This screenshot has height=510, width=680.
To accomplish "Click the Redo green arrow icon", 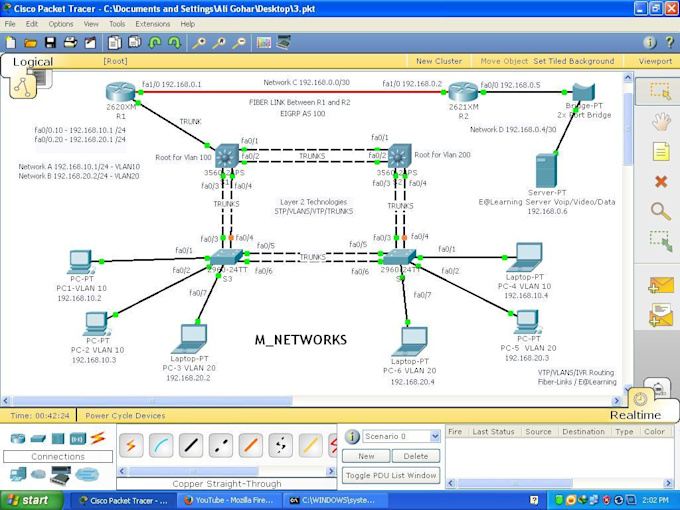I will coord(174,42).
